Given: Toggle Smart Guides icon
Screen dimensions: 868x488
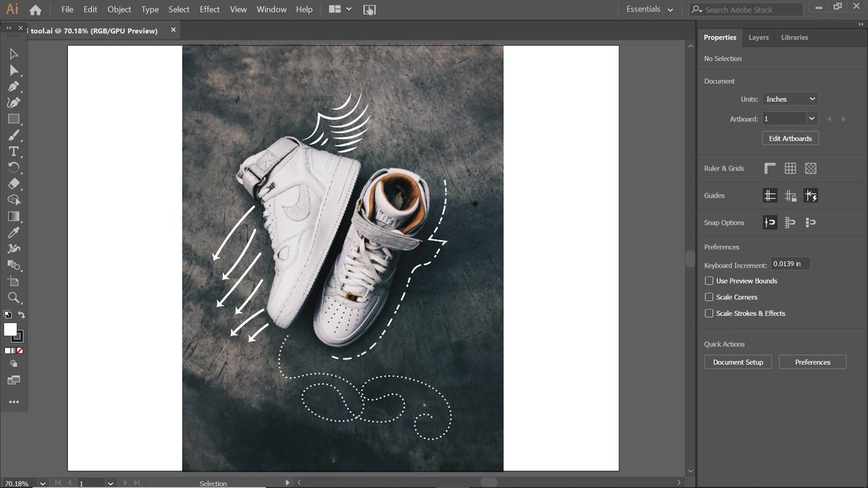Looking at the screenshot, I should [x=811, y=195].
